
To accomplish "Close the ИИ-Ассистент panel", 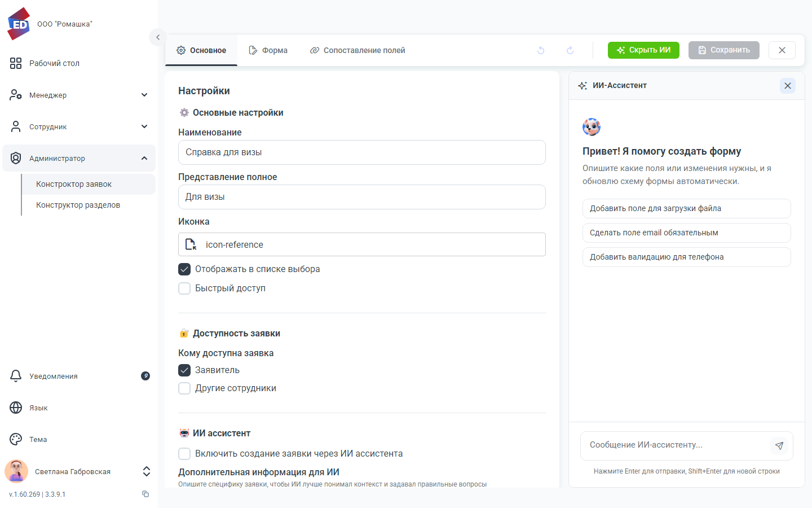I will click(788, 86).
